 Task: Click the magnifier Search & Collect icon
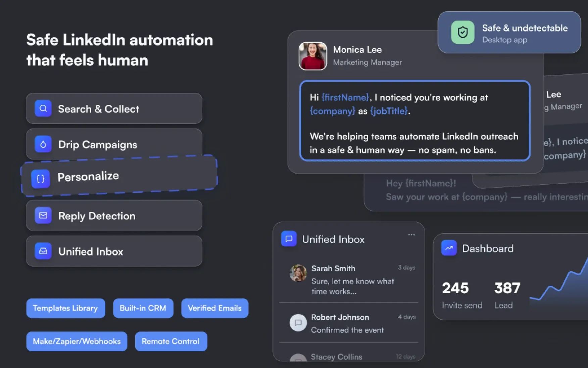43,108
